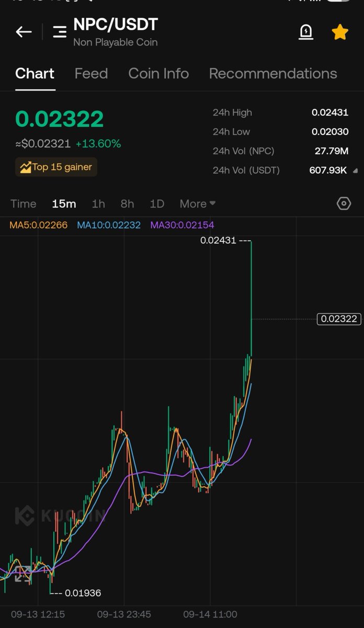Tap the current price tag on chart axis

[339, 319]
